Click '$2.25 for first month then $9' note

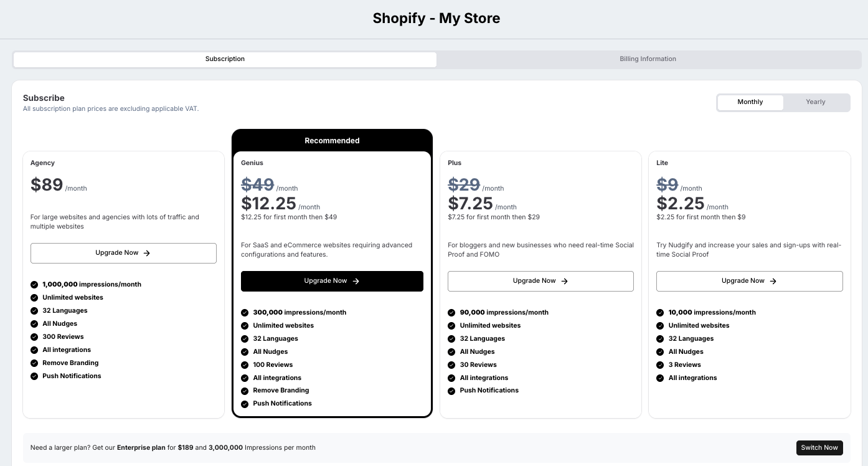point(701,217)
